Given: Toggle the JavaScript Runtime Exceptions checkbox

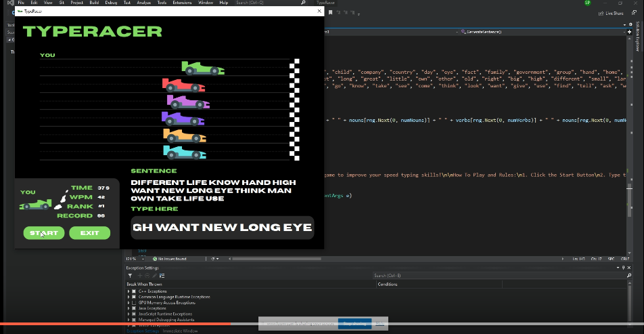Looking at the screenshot, I should click(134, 314).
